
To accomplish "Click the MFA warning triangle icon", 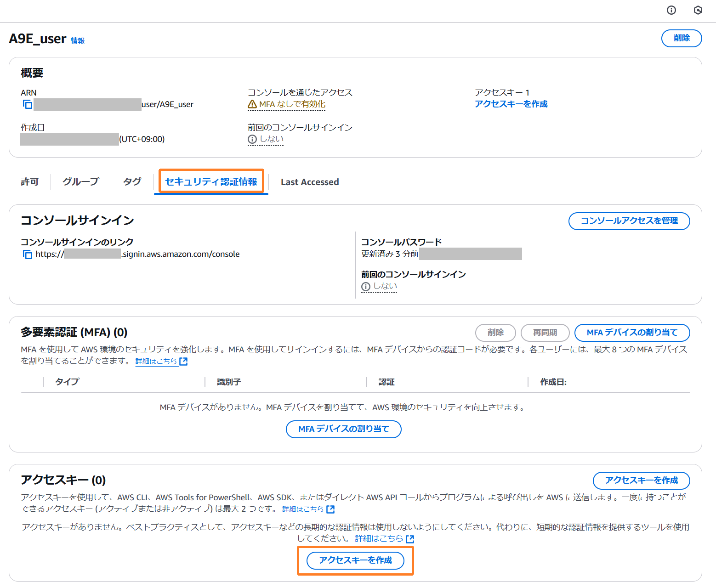I will [x=252, y=104].
